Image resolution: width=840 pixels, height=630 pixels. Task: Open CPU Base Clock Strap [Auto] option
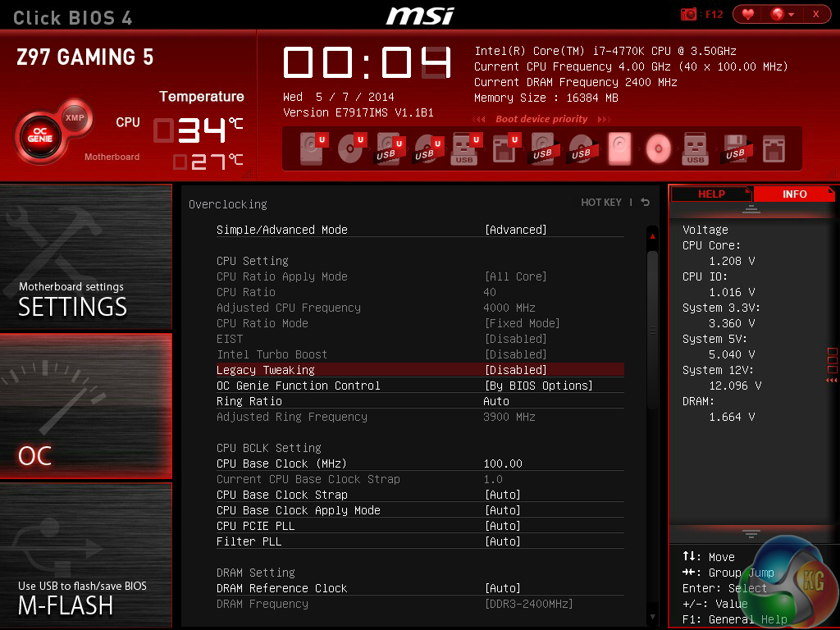(503, 495)
